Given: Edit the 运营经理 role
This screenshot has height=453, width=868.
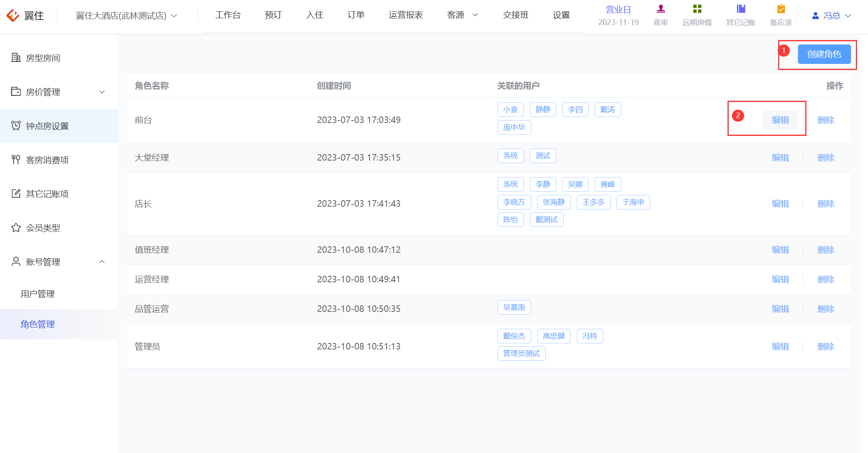Looking at the screenshot, I should pyautogui.click(x=780, y=279).
